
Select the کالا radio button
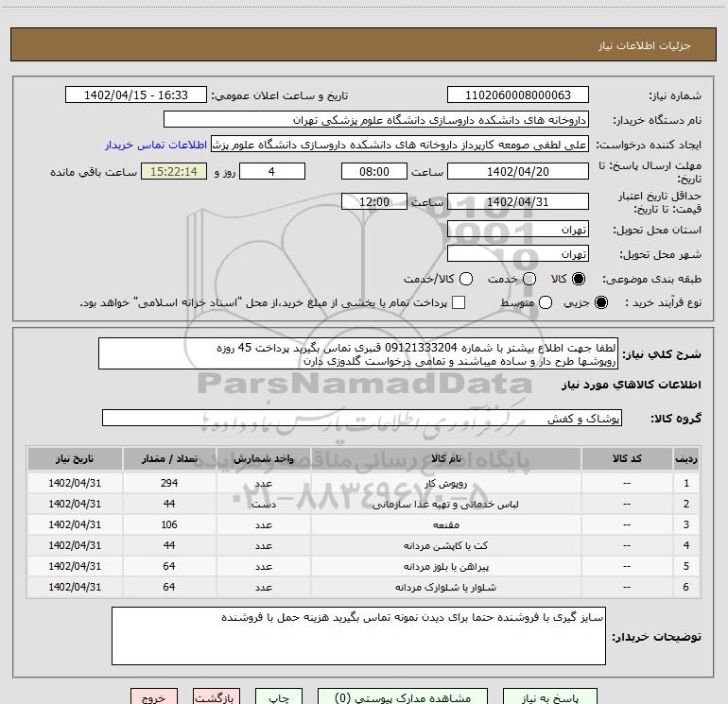point(579,279)
